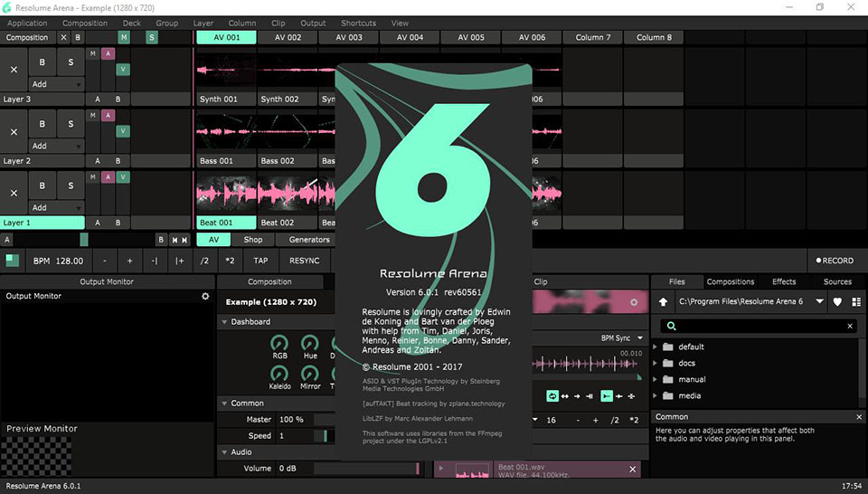Open Layer 1 Add blend dropdown
Viewport: 868px width, 494px height.
coord(56,208)
